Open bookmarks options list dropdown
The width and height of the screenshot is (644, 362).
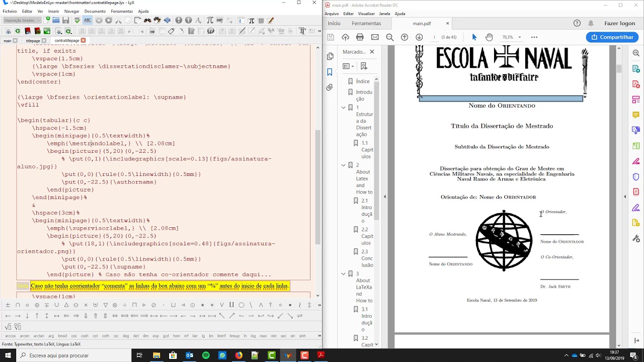pos(348,66)
